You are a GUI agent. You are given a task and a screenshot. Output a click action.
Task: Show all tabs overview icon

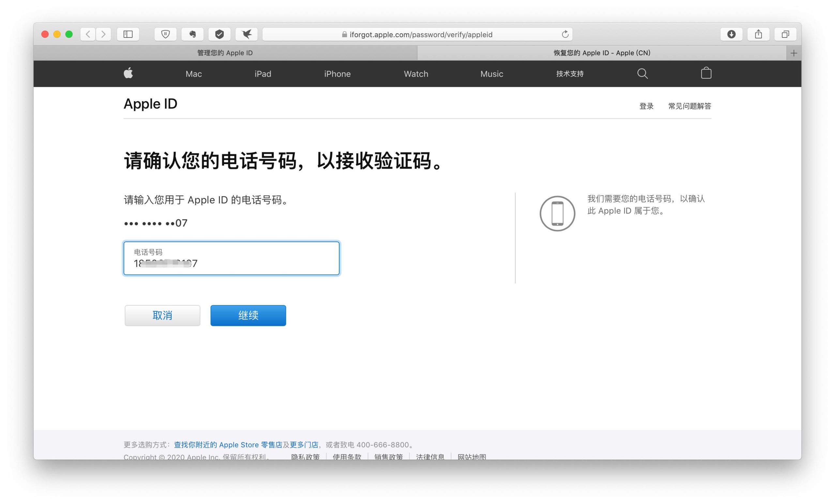[x=785, y=34]
